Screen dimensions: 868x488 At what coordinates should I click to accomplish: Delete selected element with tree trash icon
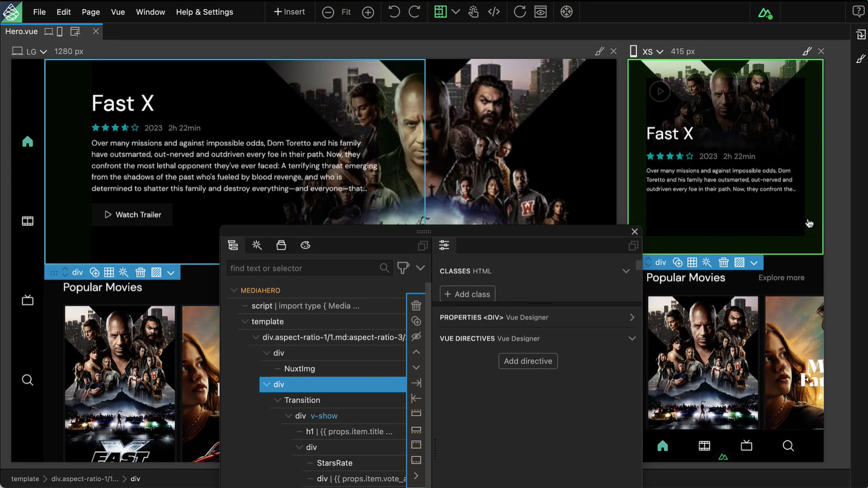coord(416,305)
